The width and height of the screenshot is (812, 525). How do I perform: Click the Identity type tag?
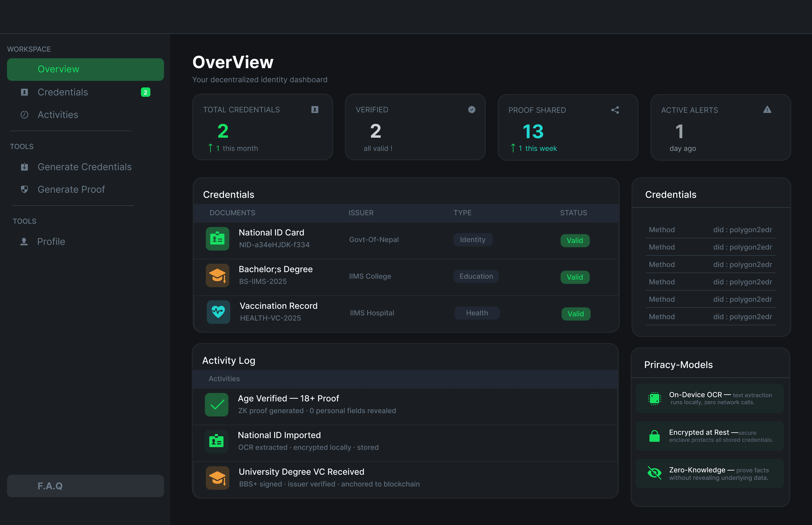(473, 240)
